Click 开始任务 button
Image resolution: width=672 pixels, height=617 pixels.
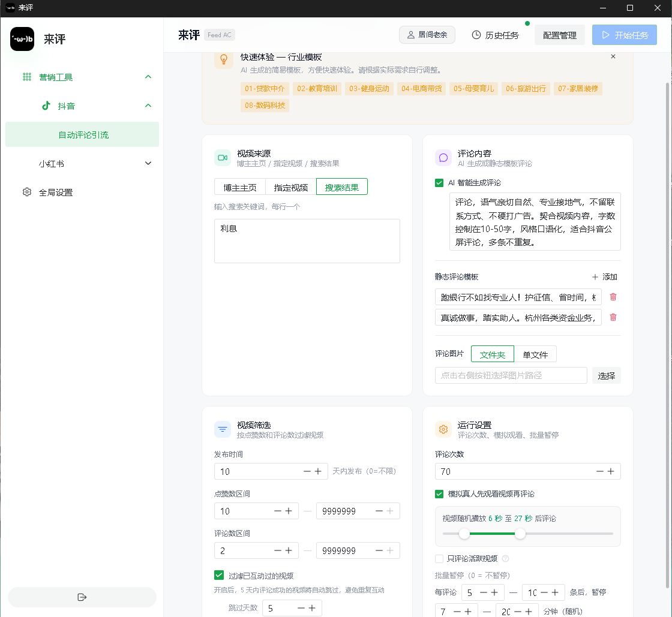625,35
